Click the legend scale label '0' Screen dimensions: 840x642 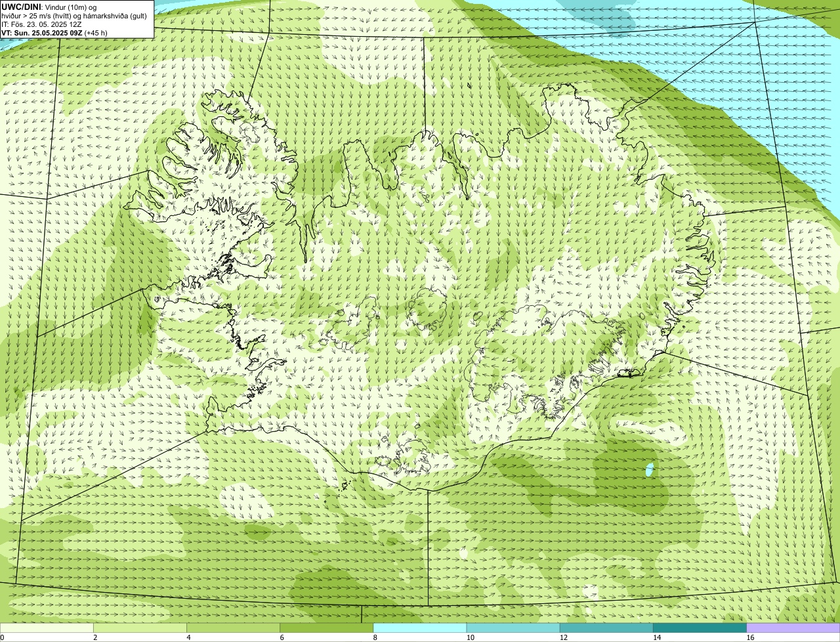tap(2, 637)
